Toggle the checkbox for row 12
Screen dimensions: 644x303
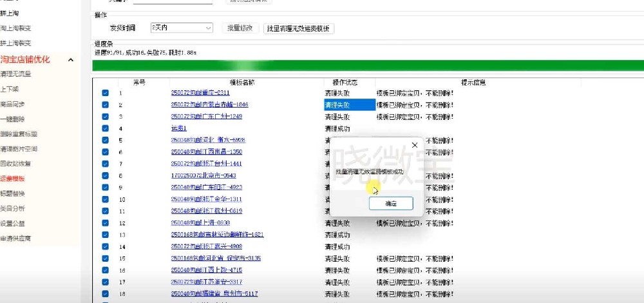tap(105, 223)
